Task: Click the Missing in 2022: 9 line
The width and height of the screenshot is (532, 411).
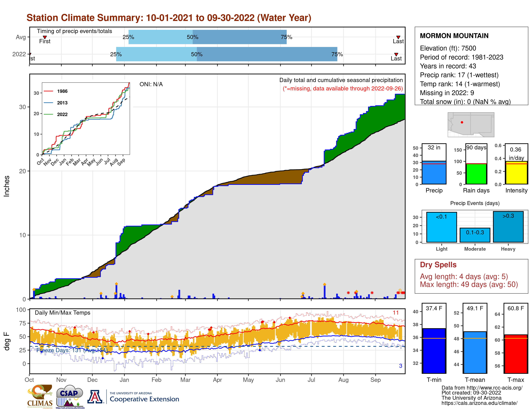Action: tap(447, 93)
